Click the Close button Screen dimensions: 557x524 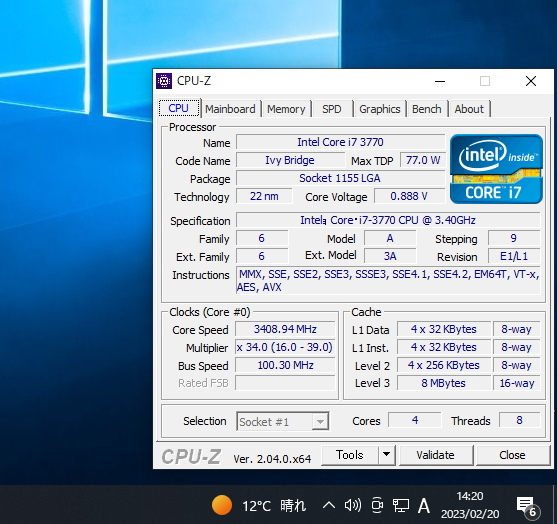[x=512, y=455]
